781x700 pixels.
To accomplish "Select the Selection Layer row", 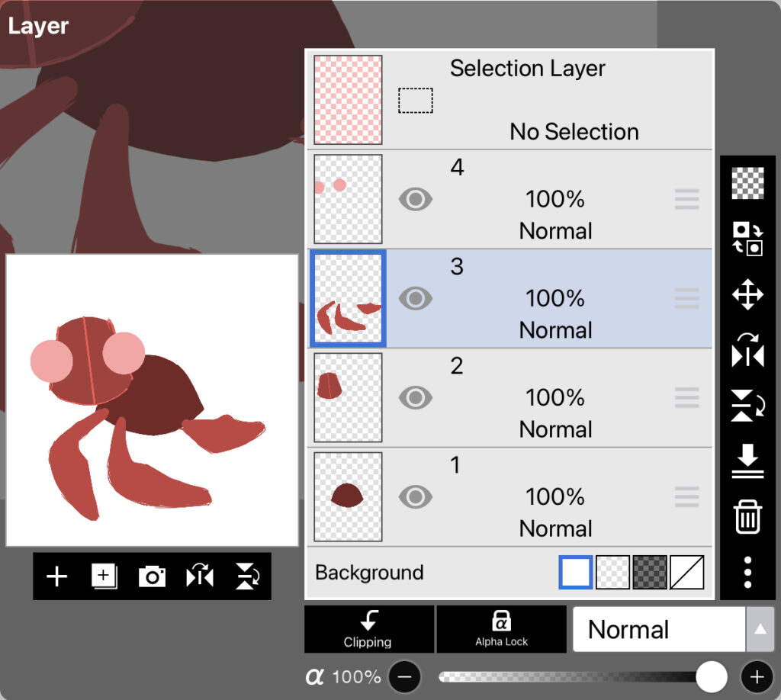I will coord(534,100).
